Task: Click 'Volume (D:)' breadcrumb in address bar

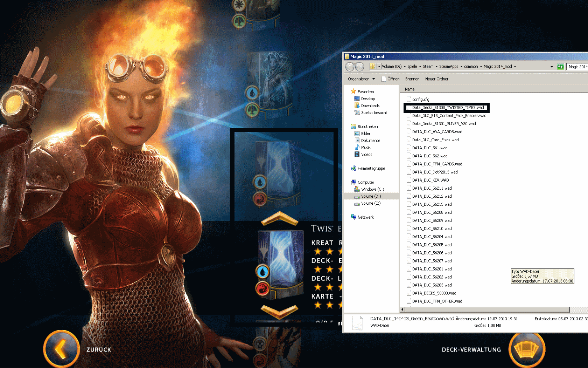Action: coord(392,67)
